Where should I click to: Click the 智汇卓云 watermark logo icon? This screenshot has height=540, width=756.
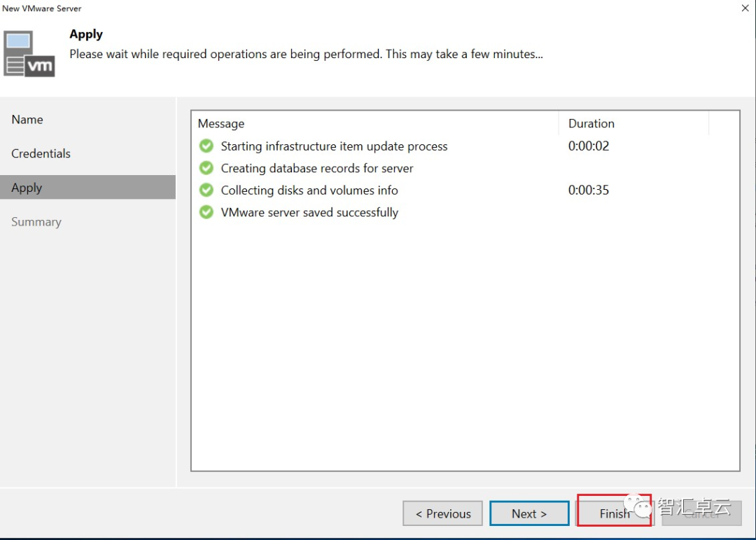(638, 506)
